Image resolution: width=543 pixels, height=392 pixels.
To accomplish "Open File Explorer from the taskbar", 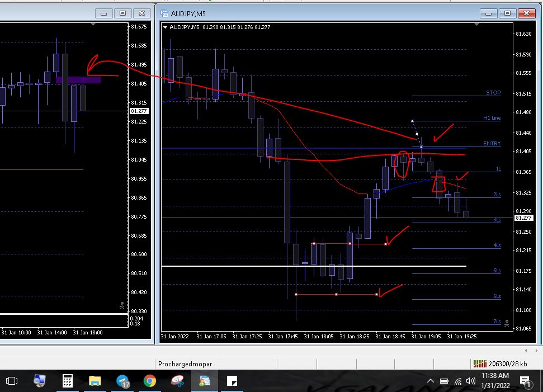I will tap(95, 381).
